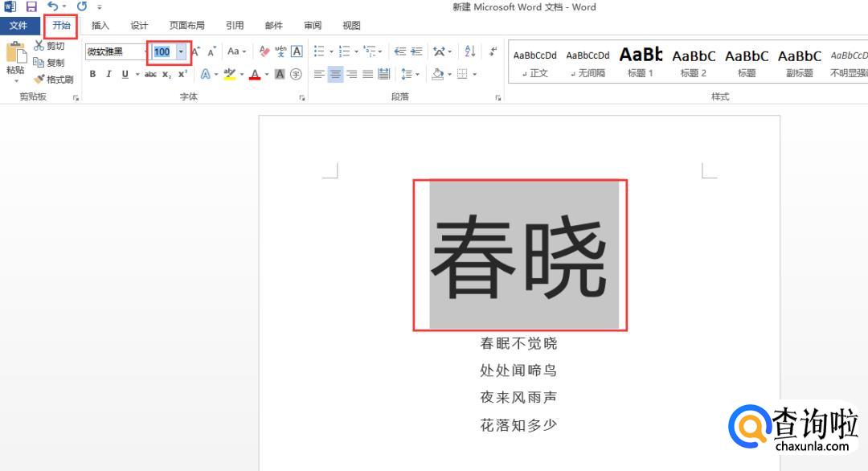868x471 pixels.
Task: Click the Sort (A-Z) icon
Action: (x=470, y=51)
